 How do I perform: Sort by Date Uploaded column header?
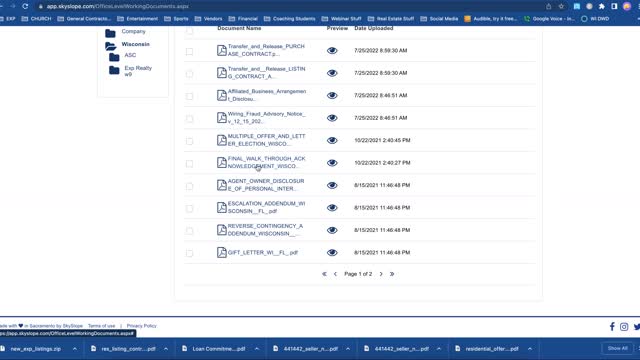point(373,28)
